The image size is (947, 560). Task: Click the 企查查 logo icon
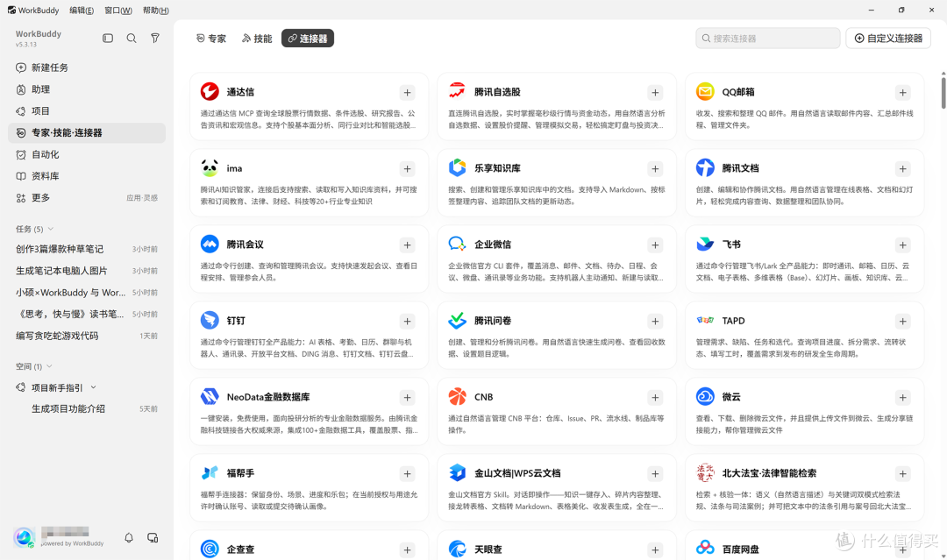point(210,549)
